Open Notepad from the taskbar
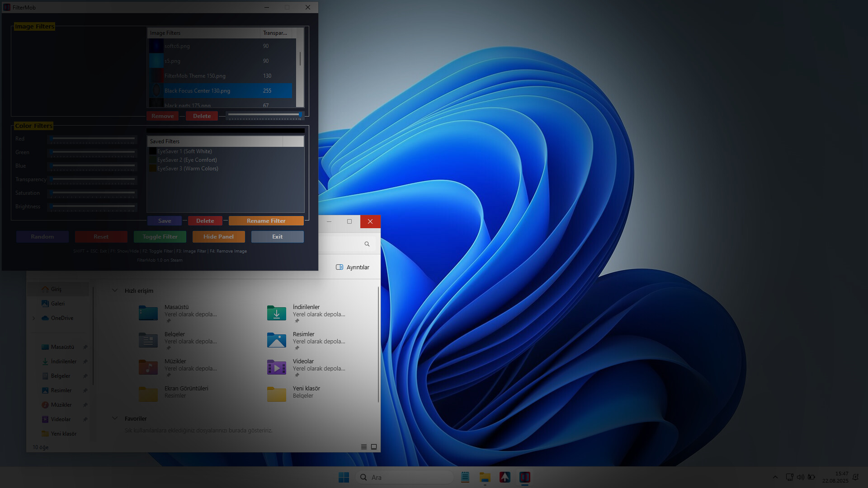This screenshot has width=868, height=488. tap(465, 477)
